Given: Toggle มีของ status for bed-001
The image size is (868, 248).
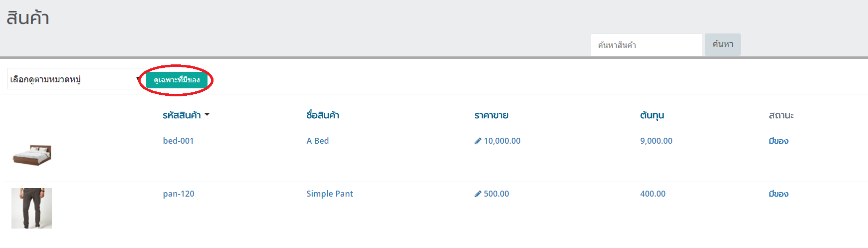Looking at the screenshot, I should tap(778, 141).
